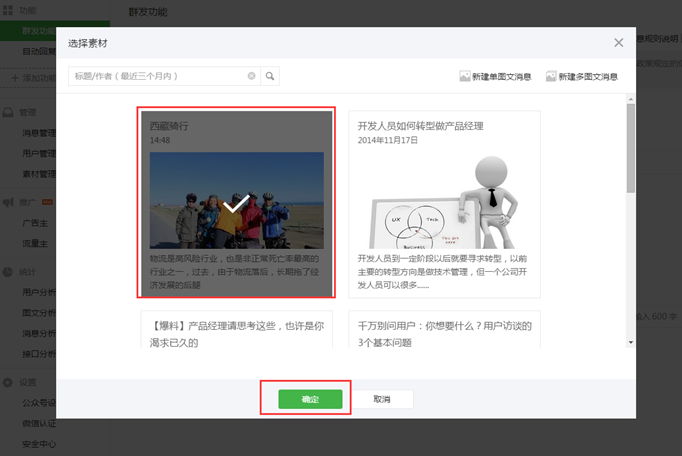This screenshot has width=682, height=456.
Task: Click the description text starting with 物流是高风险行业
Action: (x=234, y=272)
